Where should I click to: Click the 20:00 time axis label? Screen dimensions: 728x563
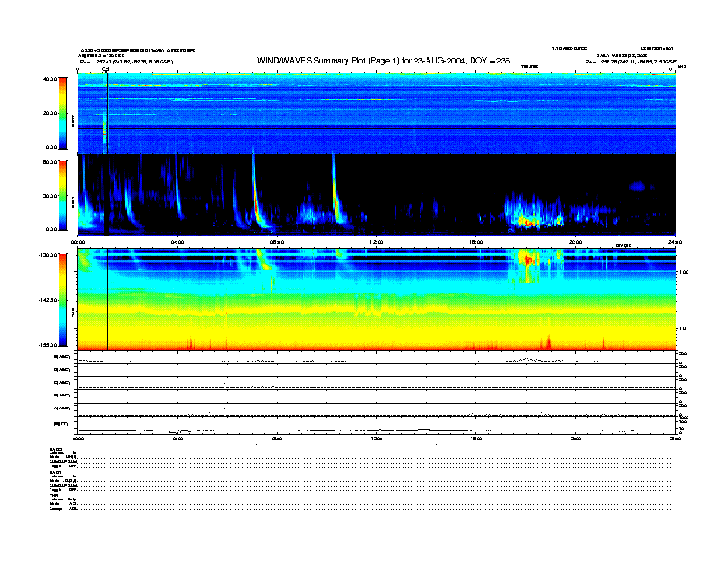[575, 243]
